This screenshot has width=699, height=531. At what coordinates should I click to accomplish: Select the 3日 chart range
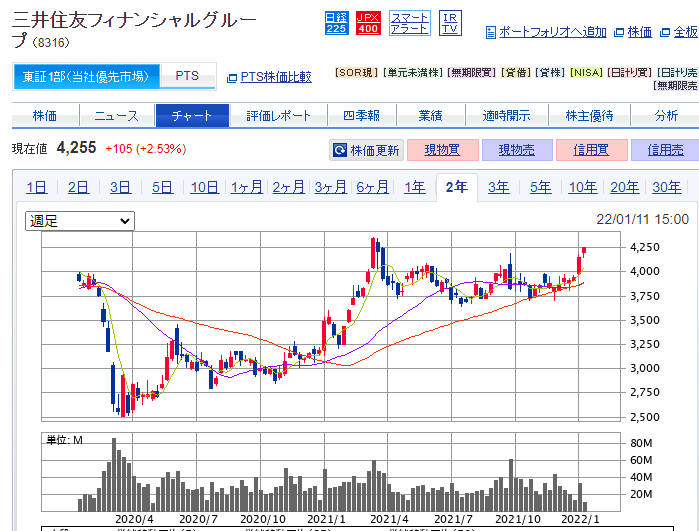[121, 187]
